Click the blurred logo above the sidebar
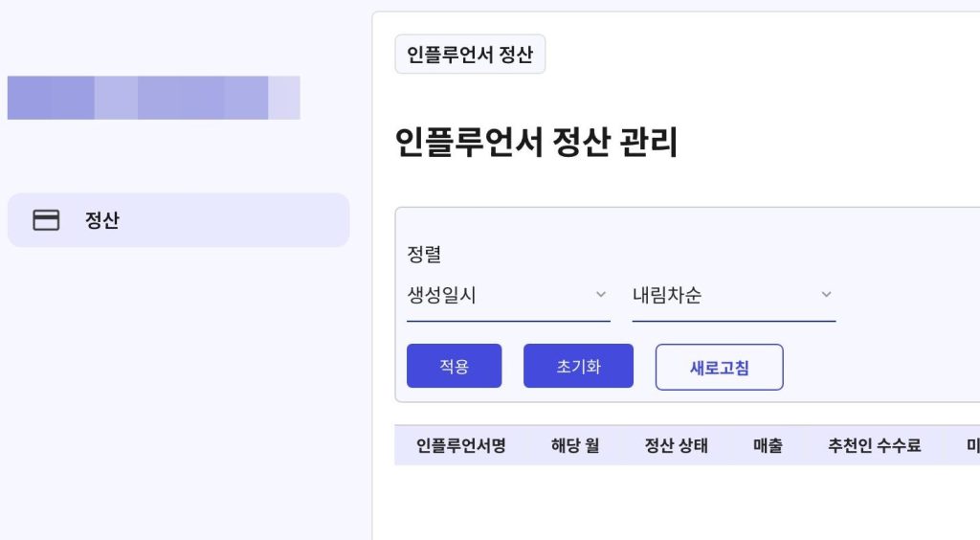The width and height of the screenshot is (980, 540). pyautogui.click(x=153, y=98)
